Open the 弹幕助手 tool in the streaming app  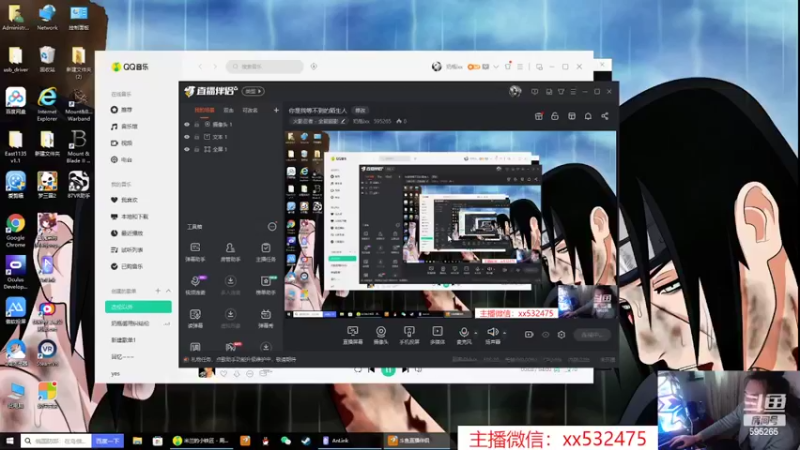pos(195,252)
